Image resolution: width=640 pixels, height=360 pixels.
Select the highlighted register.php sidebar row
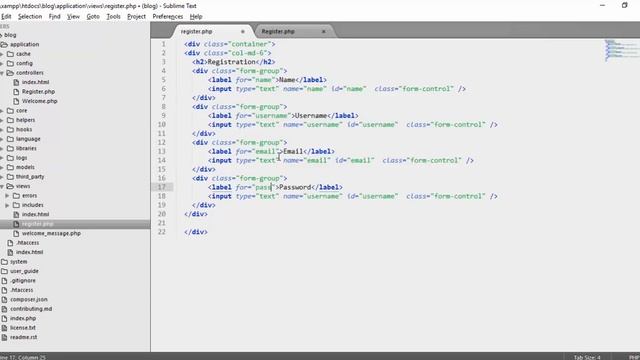(x=75, y=224)
